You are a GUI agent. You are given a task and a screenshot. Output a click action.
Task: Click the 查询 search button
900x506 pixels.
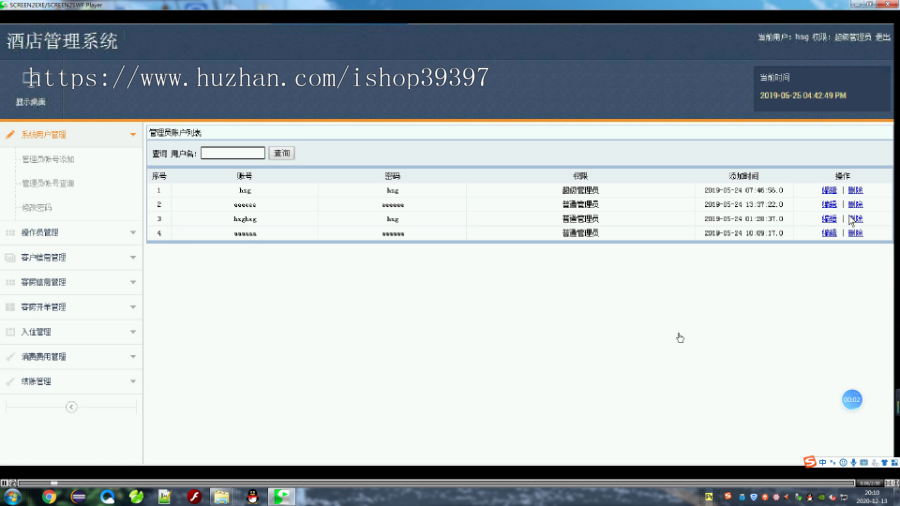(282, 153)
